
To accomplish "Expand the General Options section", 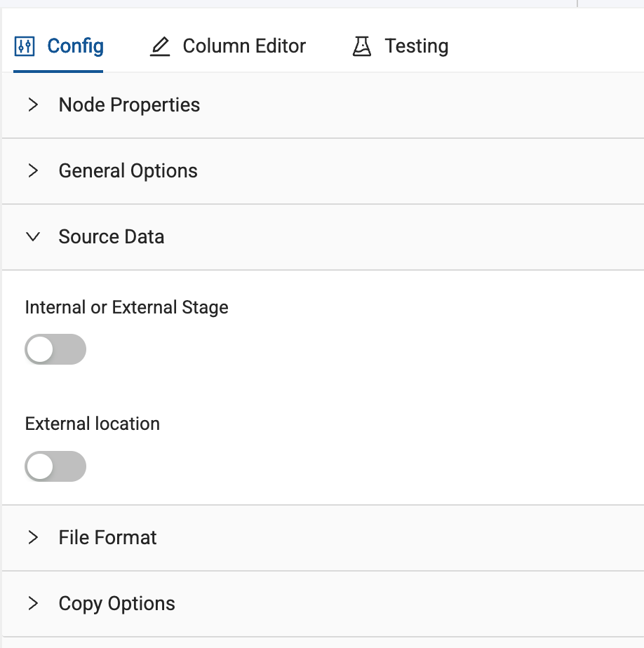I will (x=128, y=171).
